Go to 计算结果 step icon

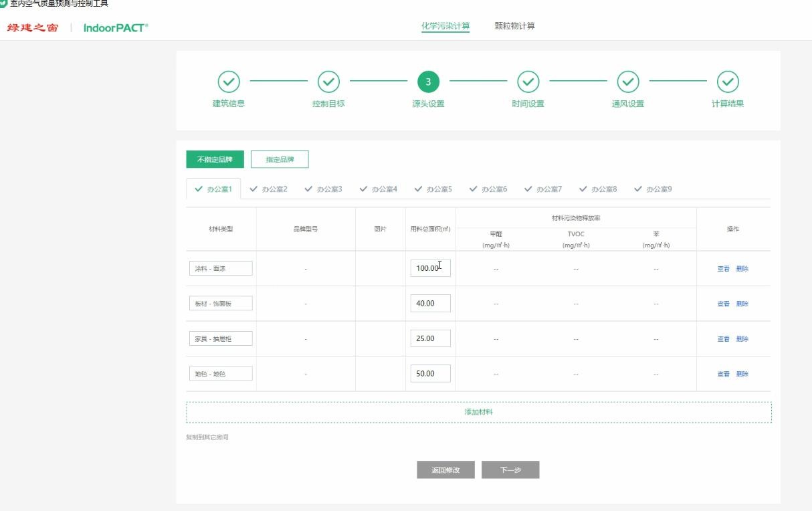[728, 82]
